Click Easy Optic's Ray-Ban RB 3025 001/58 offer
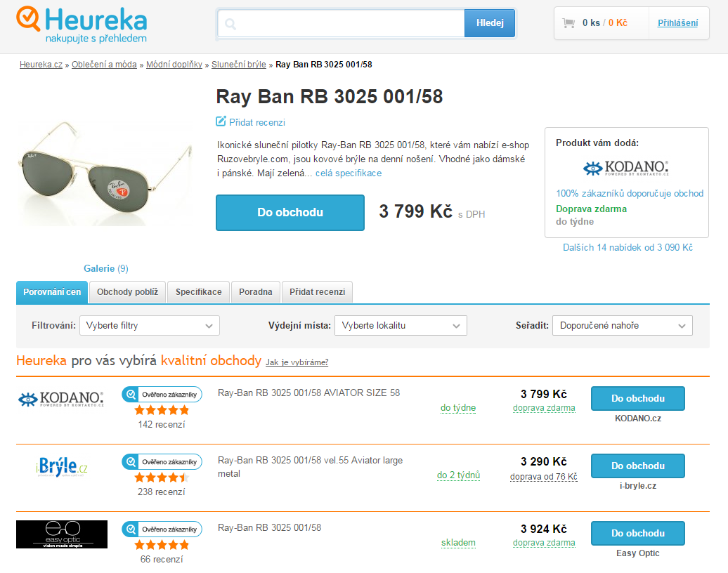The image size is (728, 573). coord(269,527)
